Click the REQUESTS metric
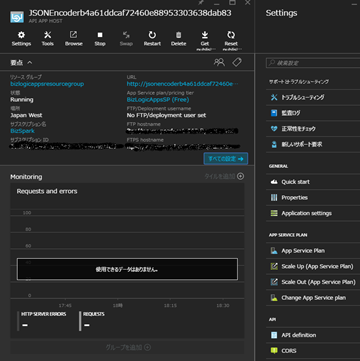 [93, 321]
